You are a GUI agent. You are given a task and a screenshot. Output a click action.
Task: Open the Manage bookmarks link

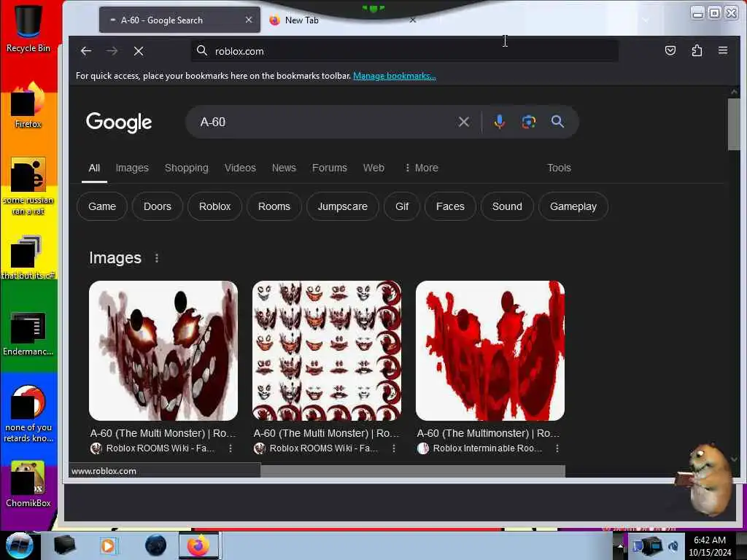coord(395,76)
